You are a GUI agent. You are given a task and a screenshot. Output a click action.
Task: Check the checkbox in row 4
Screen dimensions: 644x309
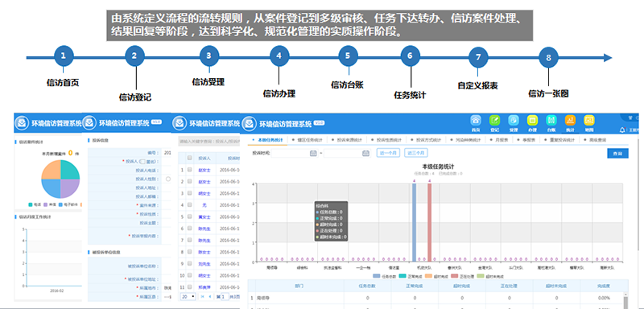coord(189,204)
